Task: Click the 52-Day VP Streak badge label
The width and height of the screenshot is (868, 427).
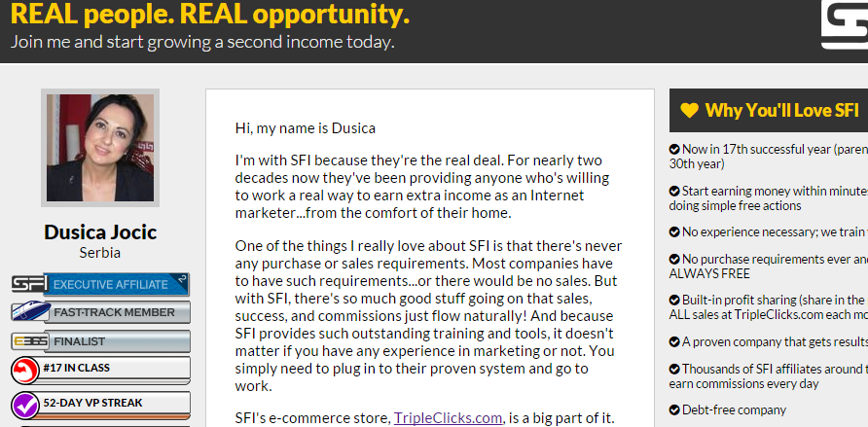Action: point(93,404)
